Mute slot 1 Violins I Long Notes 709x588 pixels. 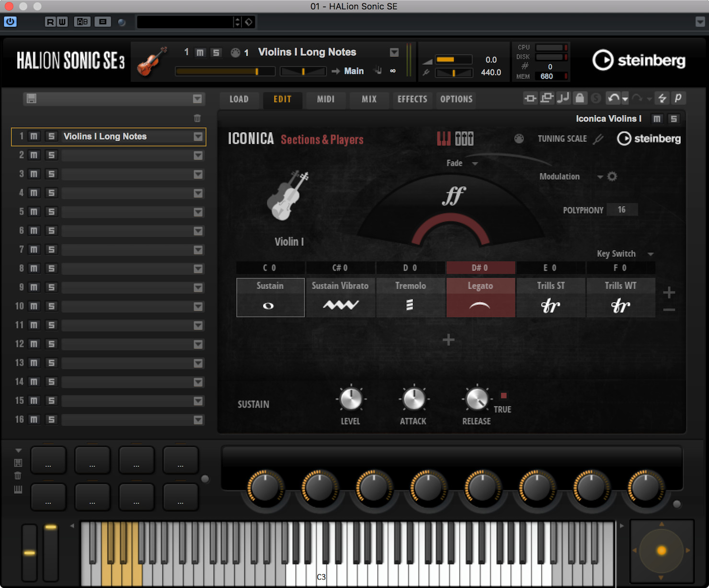34,136
